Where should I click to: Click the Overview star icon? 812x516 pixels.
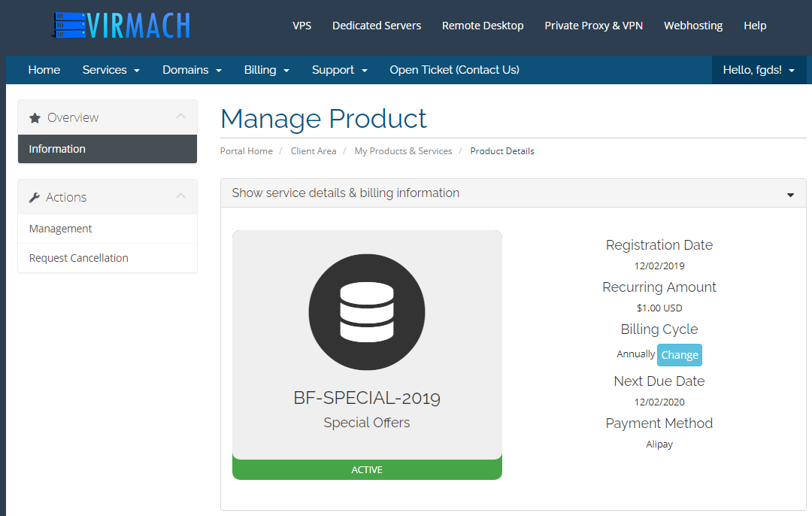35,118
